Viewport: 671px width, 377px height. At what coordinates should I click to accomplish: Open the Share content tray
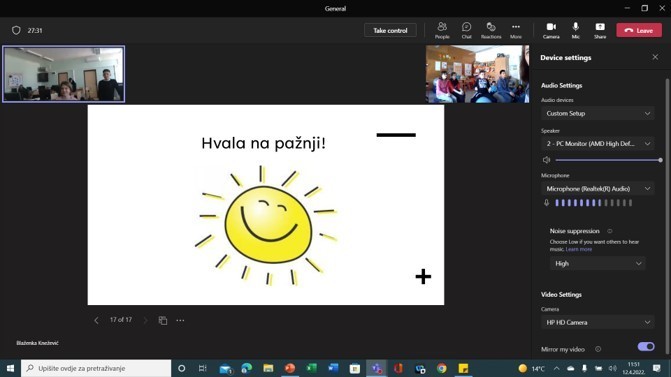(600, 30)
